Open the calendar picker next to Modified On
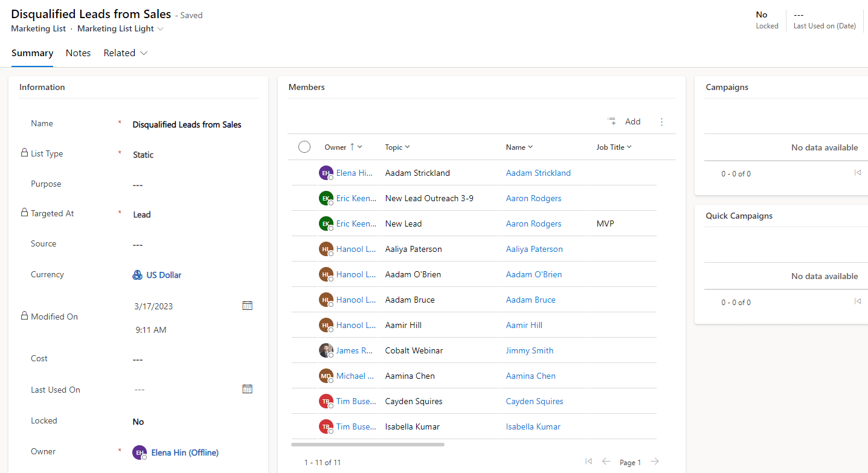This screenshot has height=473, width=868. click(x=247, y=305)
